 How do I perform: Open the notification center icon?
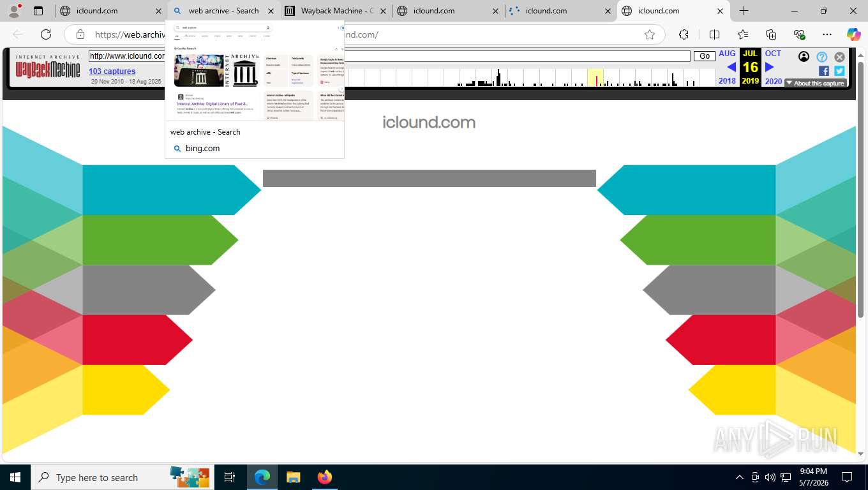pyautogui.click(x=847, y=477)
